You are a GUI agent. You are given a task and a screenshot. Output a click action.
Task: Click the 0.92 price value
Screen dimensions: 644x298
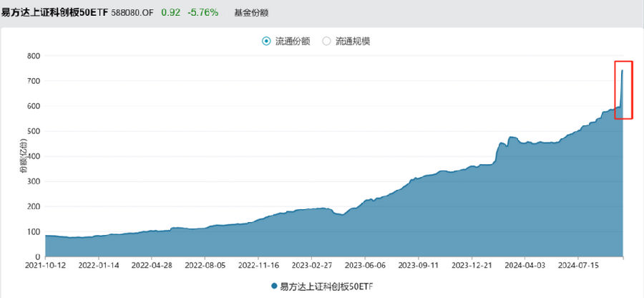170,13
